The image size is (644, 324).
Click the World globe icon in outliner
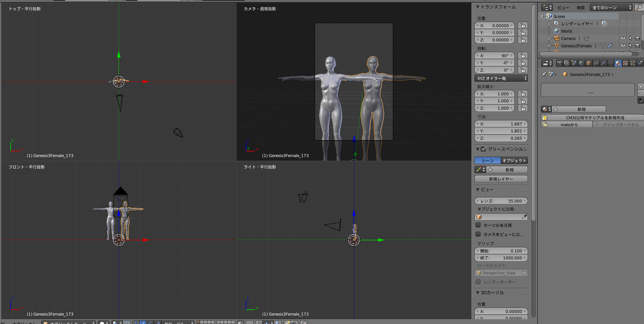[x=557, y=31]
